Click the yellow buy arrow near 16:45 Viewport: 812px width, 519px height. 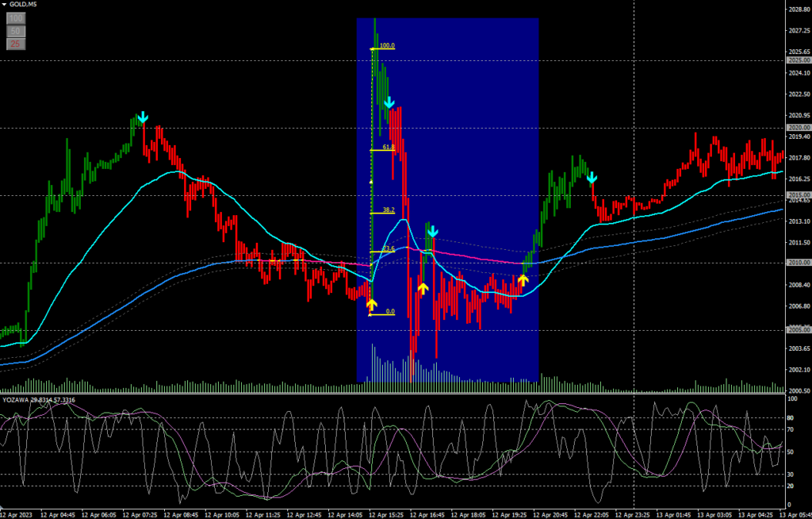(x=423, y=289)
